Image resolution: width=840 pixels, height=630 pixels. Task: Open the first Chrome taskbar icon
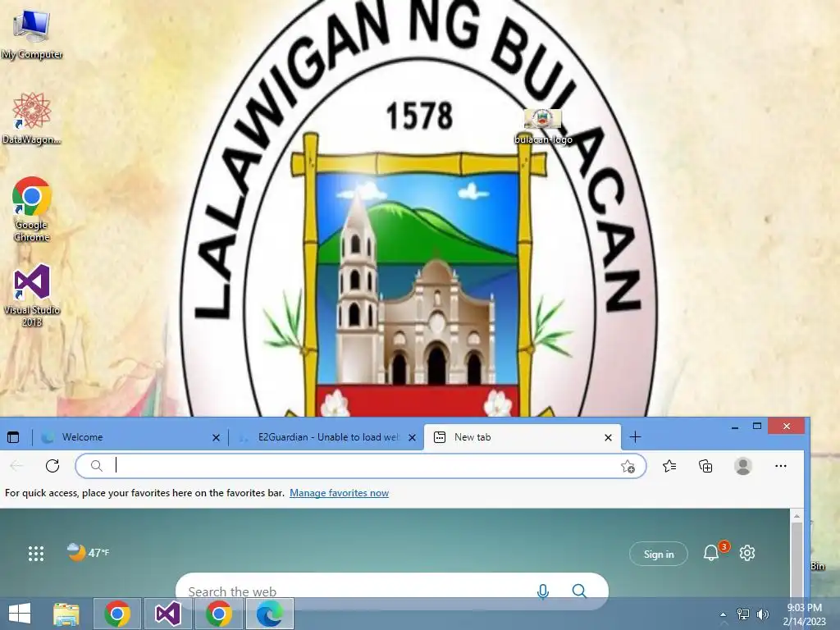[x=117, y=614]
